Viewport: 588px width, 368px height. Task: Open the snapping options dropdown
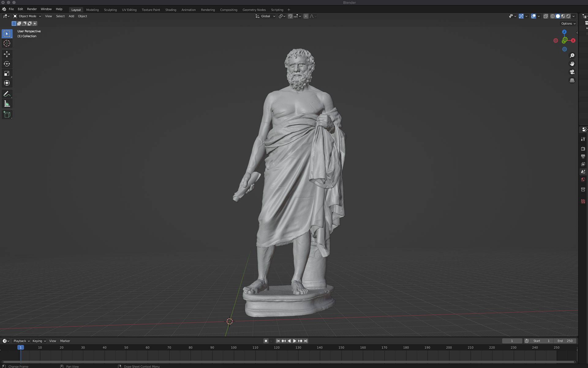tap(297, 16)
